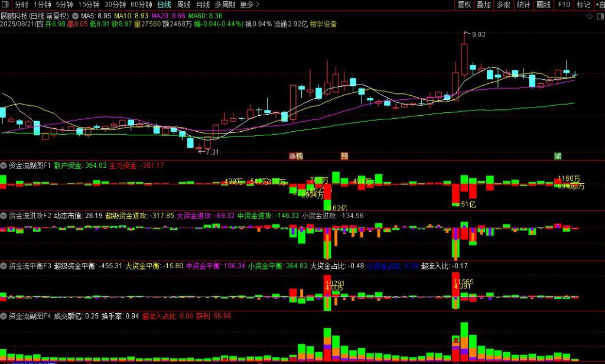Click the 标记 mark button
This screenshot has height=364, width=605.
coord(583,5)
